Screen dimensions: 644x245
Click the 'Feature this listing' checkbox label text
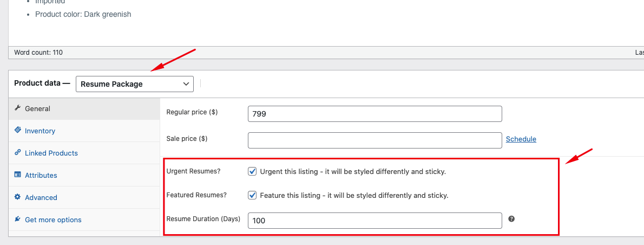point(354,195)
